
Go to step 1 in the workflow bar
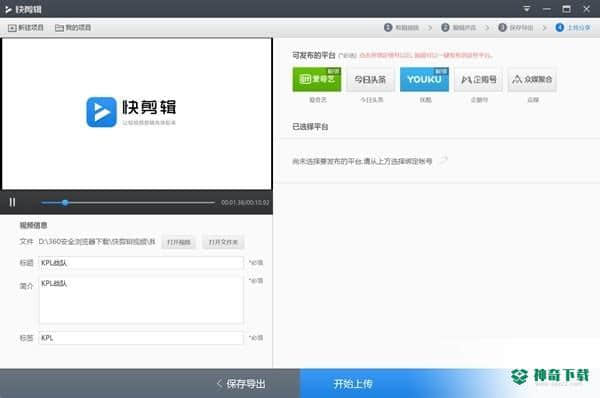point(401,28)
